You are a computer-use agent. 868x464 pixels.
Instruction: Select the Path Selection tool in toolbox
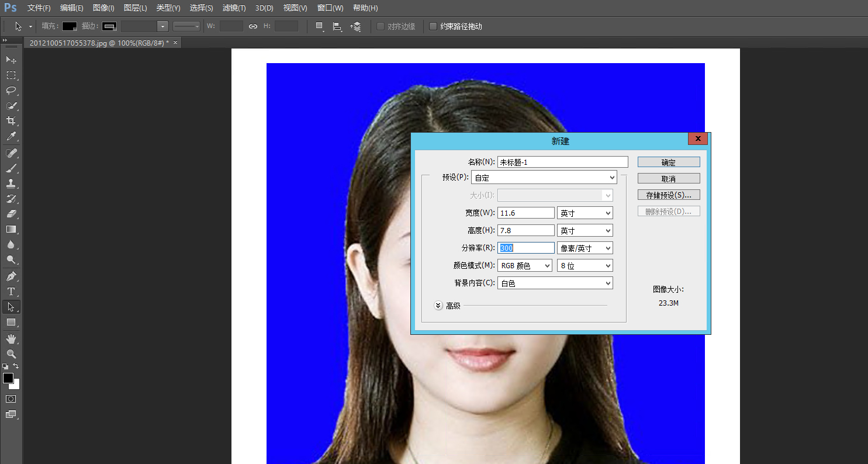point(11,307)
